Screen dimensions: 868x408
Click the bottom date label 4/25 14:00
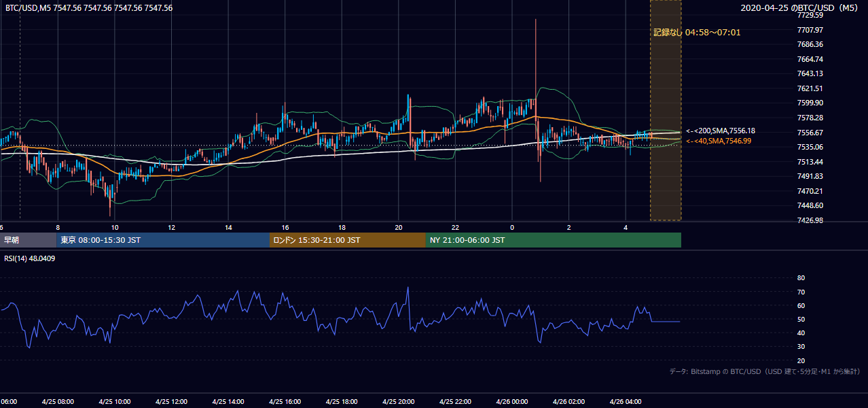tap(228, 402)
